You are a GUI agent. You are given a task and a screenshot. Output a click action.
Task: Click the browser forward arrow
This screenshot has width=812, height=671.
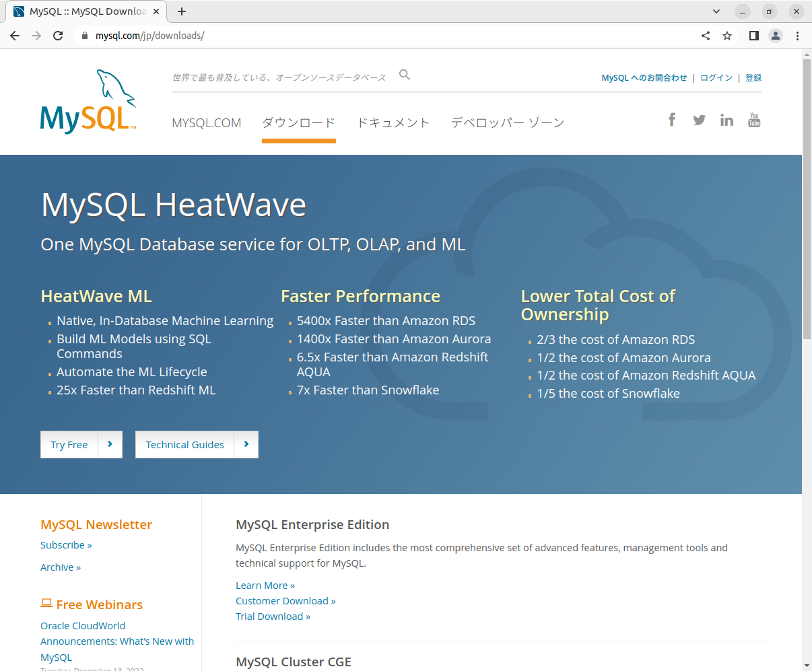tap(36, 36)
